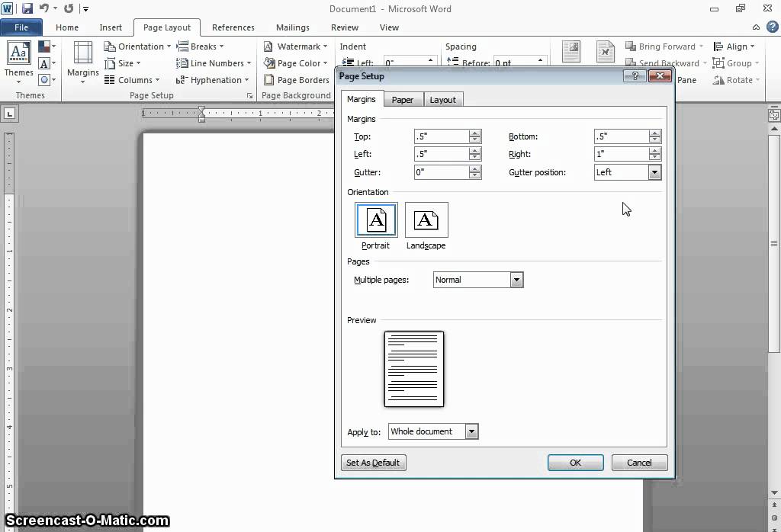Click the Right margin field
Screen dimensions: 781x532
[x=622, y=154]
